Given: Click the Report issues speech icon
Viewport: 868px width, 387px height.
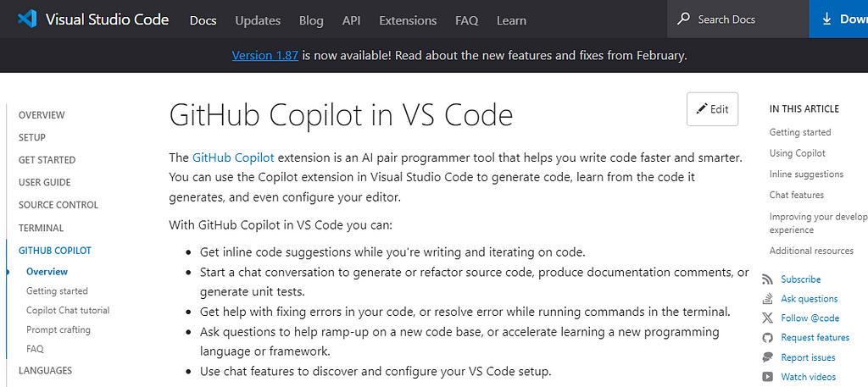Looking at the screenshot, I should (767, 357).
